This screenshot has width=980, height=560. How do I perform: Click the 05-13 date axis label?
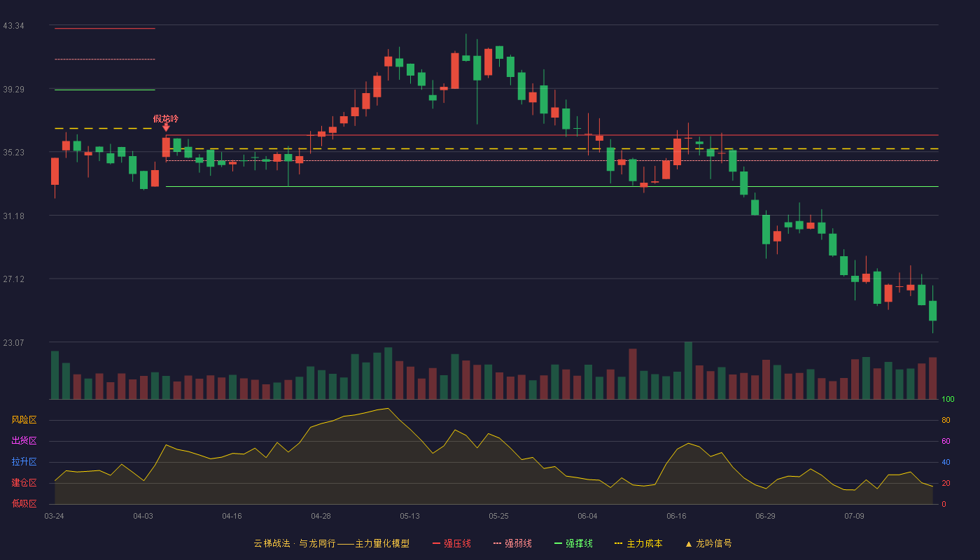pyautogui.click(x=409, y=516)
